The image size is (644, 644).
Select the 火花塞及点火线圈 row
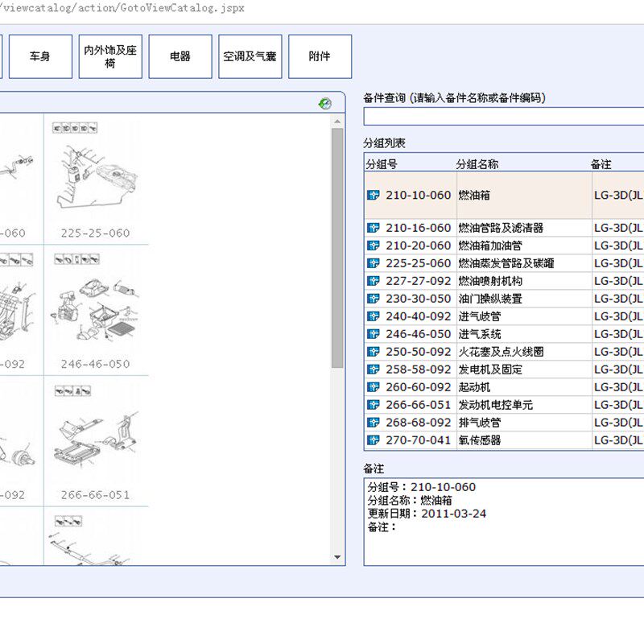(x=504, y=351)
